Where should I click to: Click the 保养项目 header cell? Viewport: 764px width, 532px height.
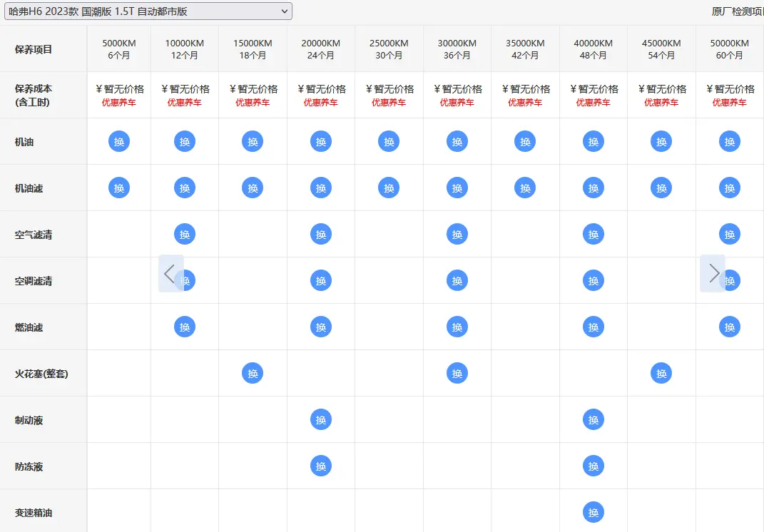[34, 49]
